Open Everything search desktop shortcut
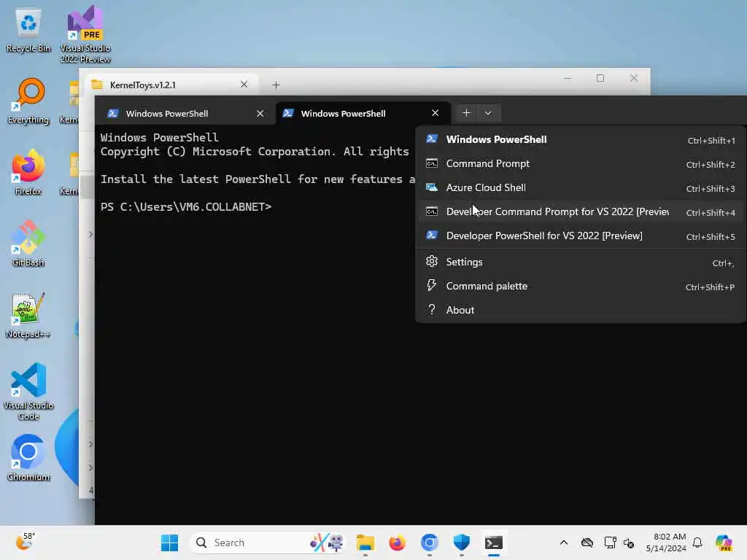Viewport: 747px width, 560px height. 28,101
